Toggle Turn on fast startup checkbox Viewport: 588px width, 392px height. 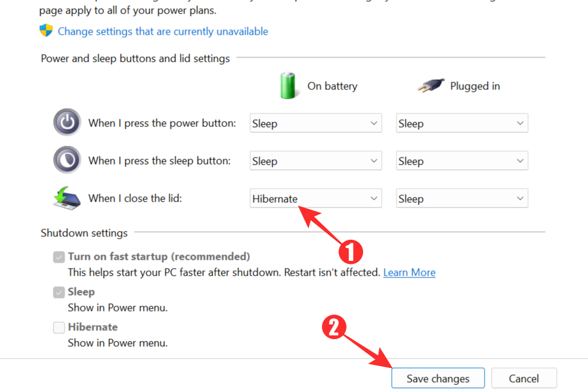(x=59, y=257)
